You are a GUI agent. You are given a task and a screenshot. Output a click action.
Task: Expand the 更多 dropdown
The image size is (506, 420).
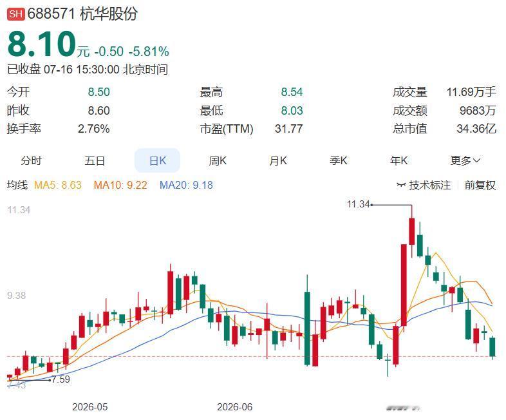click(x=465, y=160)
